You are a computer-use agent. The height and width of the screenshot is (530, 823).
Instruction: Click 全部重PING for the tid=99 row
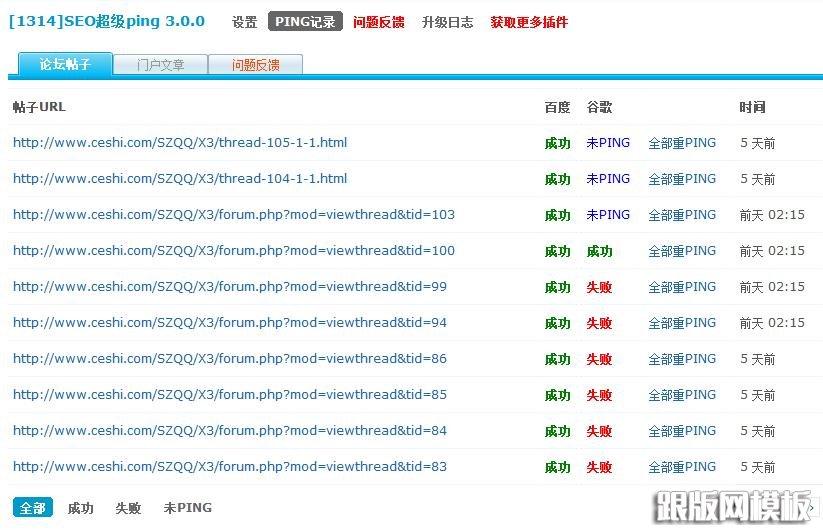pyautogui.click(x=682, y=287)
